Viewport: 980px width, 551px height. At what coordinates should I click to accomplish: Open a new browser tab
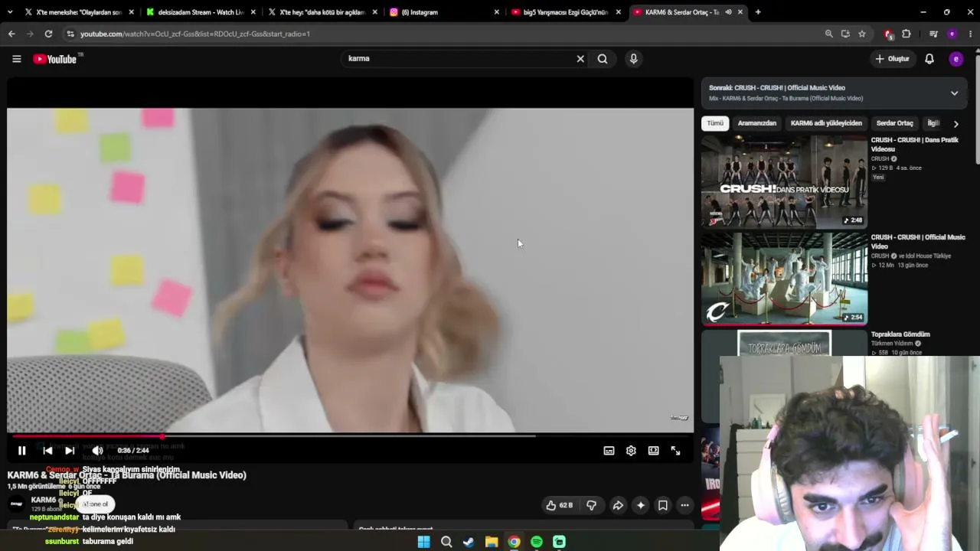pos(758,12)
